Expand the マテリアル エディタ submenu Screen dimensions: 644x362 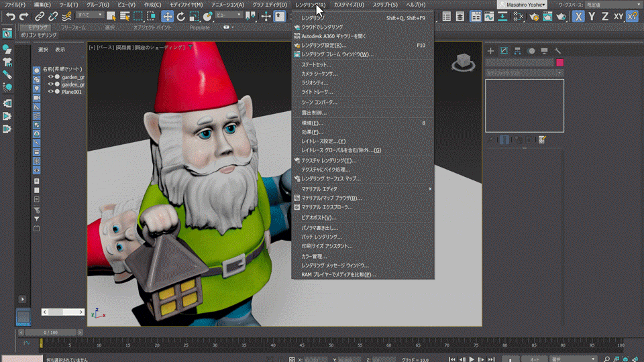(363, 189)
